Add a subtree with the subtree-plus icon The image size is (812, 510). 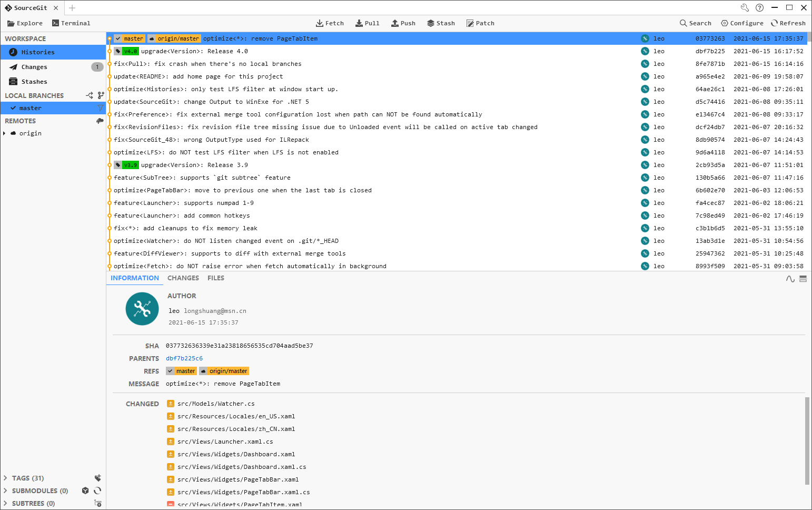point(97,503)
